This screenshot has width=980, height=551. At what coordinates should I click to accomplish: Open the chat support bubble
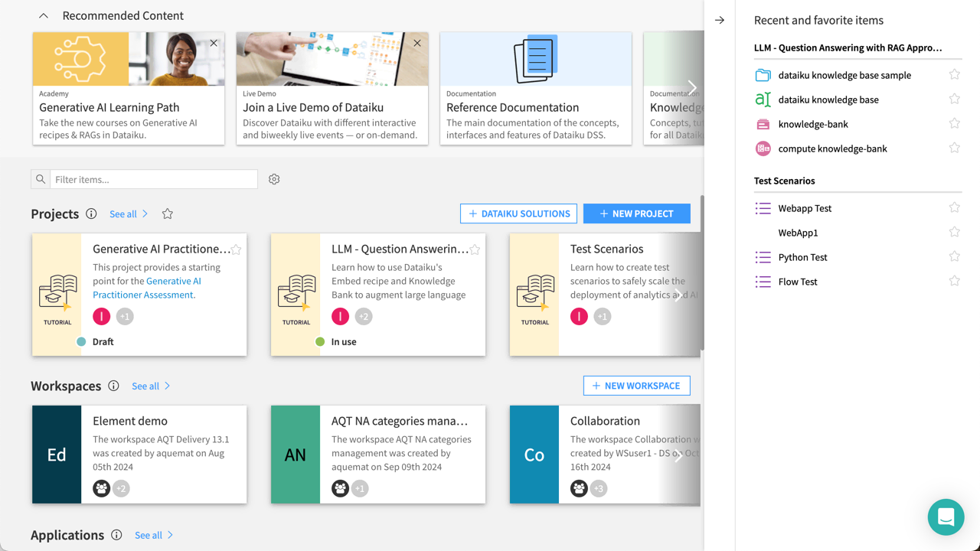[x=946, y=517]
